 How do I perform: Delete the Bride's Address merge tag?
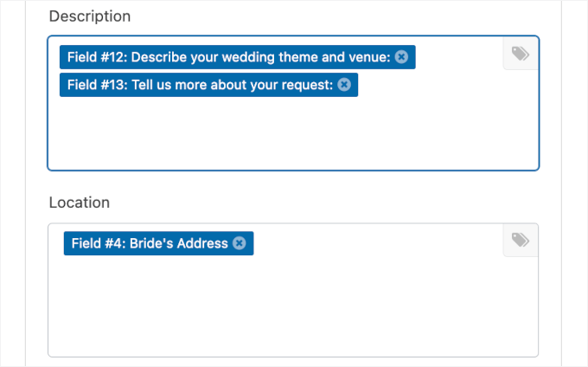240,243
